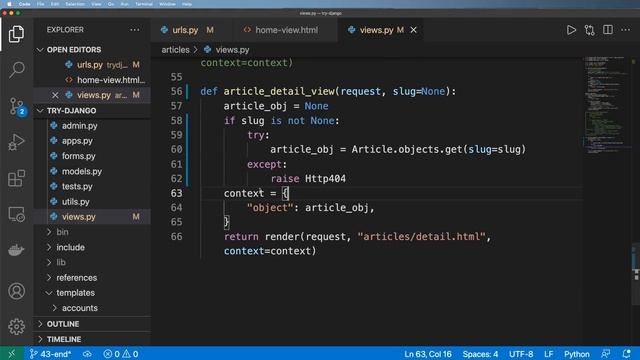This screenshot has width=640, height=360.
Task: Open tests.py in the file tree
Action: coord(77,187)
